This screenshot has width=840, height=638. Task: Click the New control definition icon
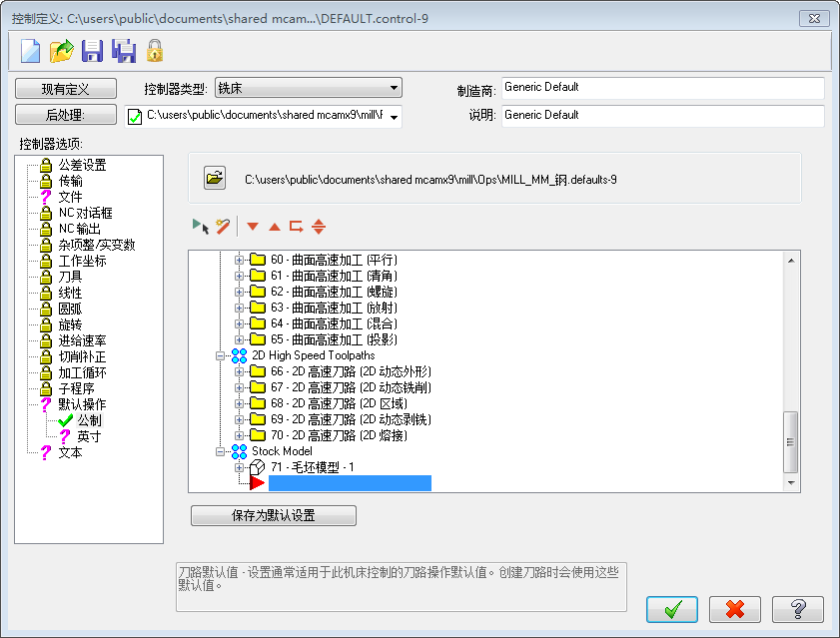coord(30,52)
